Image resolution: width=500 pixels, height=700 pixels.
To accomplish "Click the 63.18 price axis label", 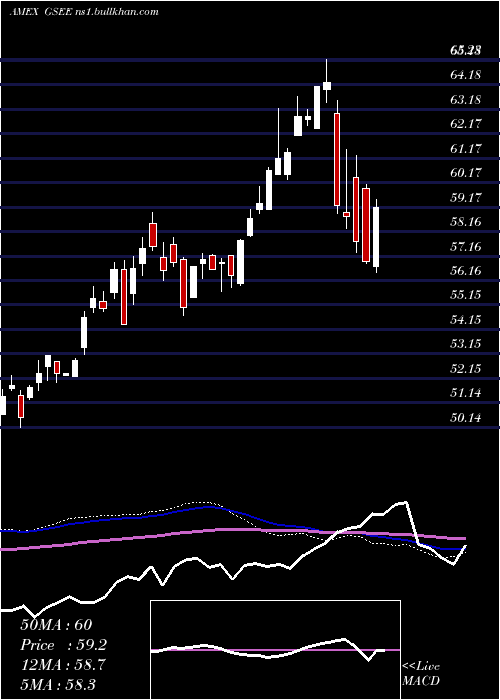I will tap(466, 99).
